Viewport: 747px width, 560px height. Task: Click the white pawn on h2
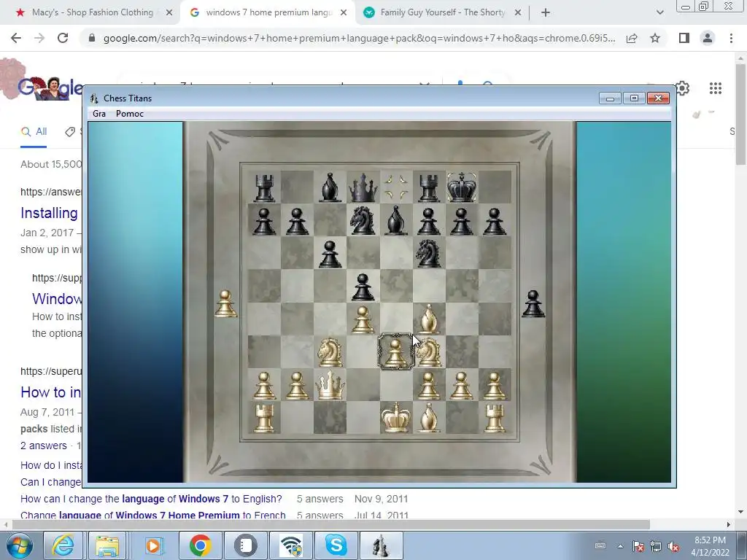[495, 386]
